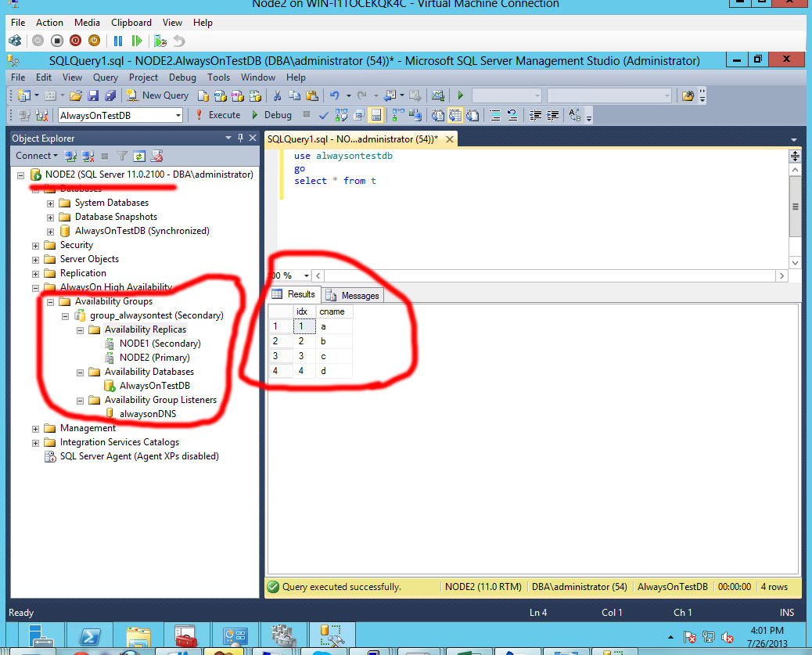The height and width of the screenshot is (655, 812).
Task: Expand the System Databases folder
Action: pos(49,202)
